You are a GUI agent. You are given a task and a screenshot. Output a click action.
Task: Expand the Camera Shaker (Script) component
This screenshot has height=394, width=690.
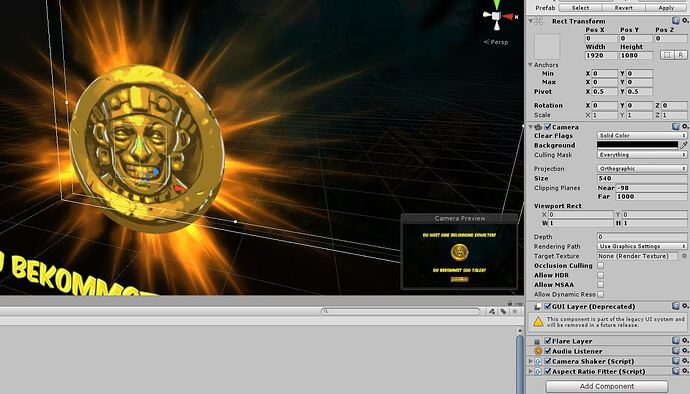[x=531, y=361]
